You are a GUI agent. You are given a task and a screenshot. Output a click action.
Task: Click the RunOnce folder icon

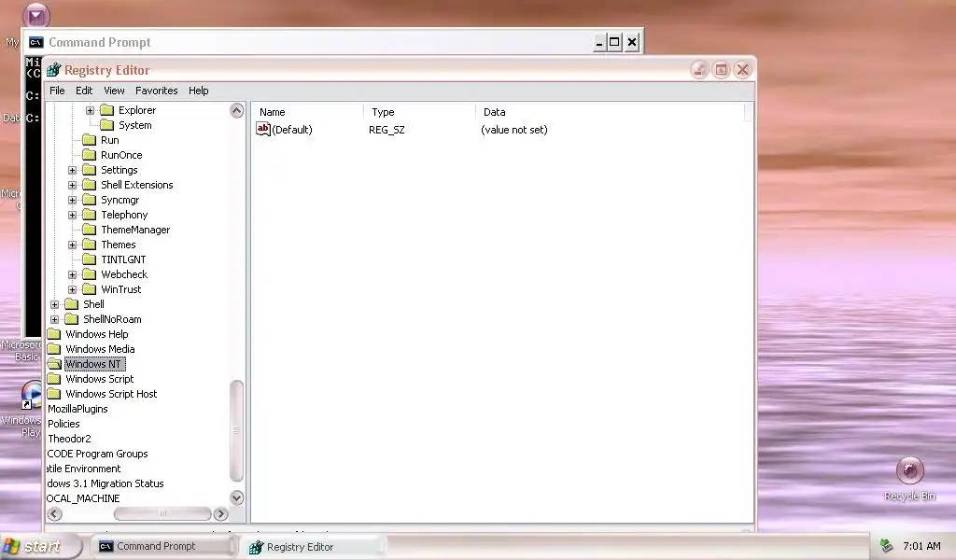pos(90,155)
